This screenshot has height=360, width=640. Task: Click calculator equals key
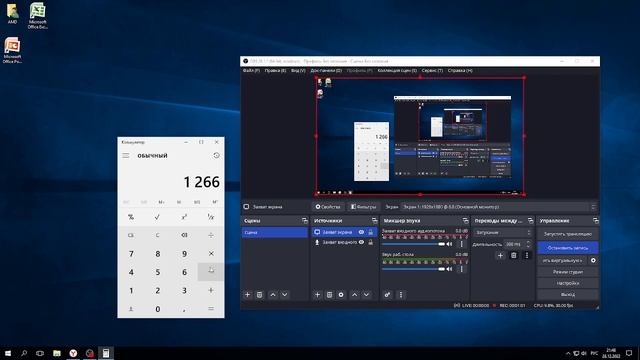click(x=211, y=309)
